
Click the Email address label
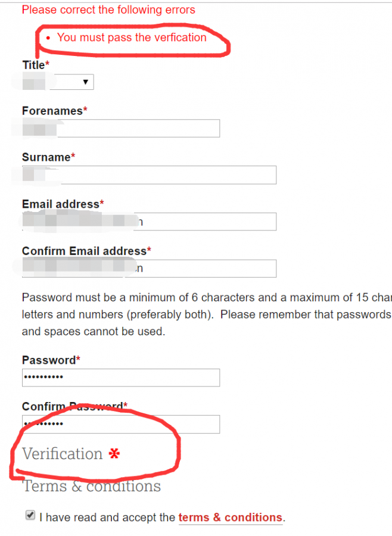coord(60,204)
